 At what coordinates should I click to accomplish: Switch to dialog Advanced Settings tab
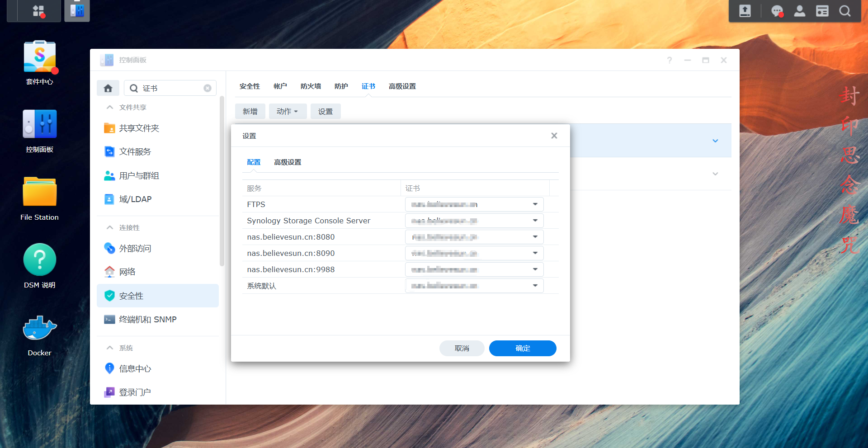[288, 162]
